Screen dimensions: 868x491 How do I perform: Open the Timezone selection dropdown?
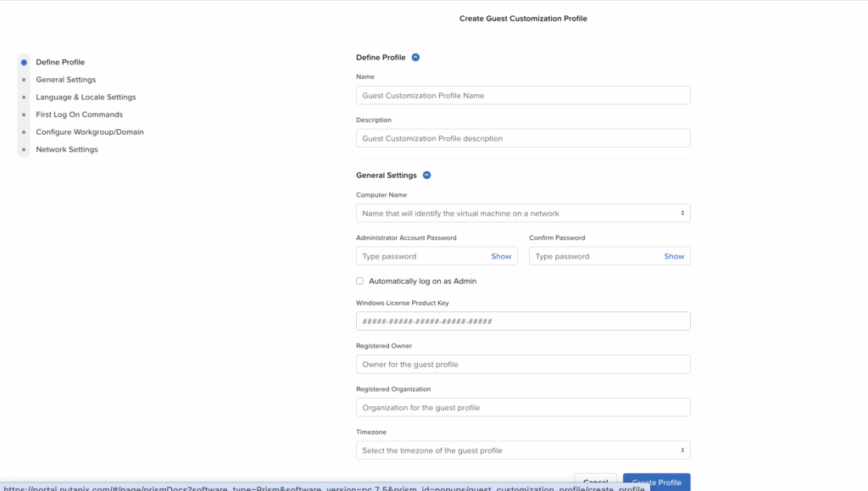(x=522, y=449)
